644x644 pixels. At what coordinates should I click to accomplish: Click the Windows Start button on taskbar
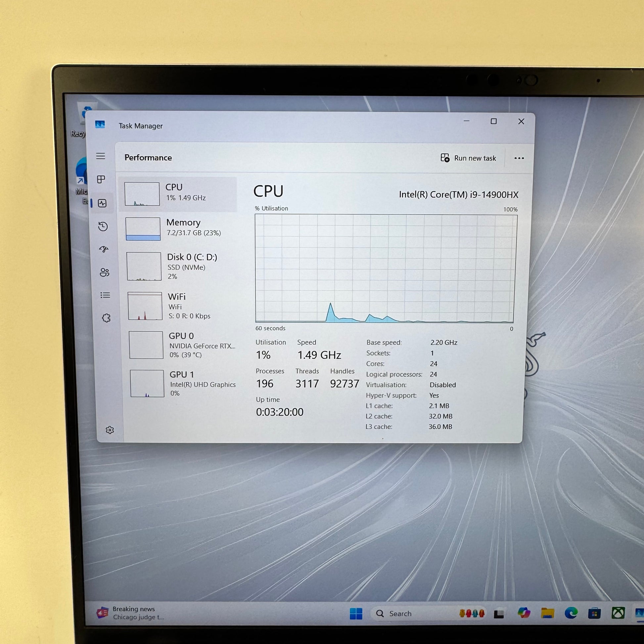click(356, 613)
